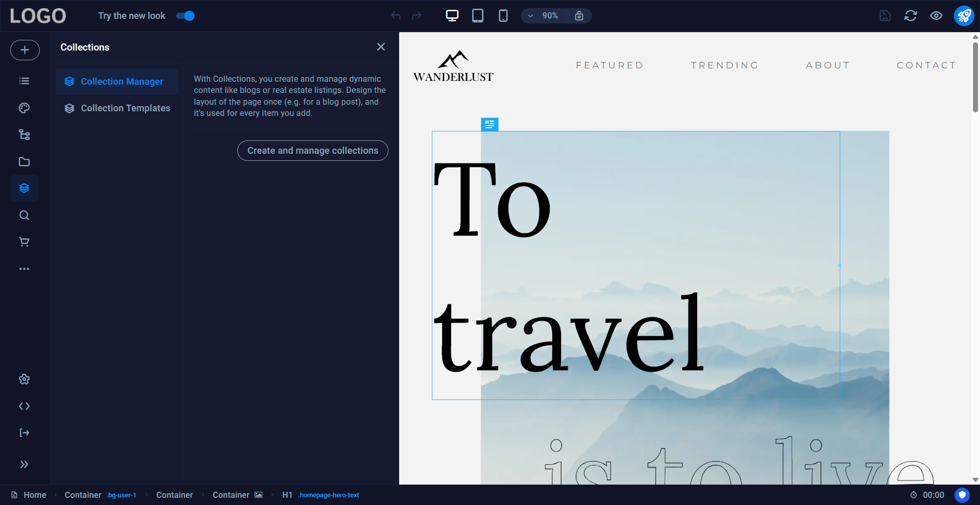
Task: Click the 00:00 timer in status bar
Action: point(927,495)
